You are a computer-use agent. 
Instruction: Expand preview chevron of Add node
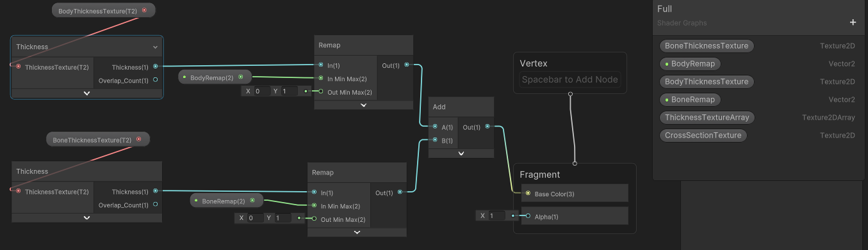(x=461, y=153)
